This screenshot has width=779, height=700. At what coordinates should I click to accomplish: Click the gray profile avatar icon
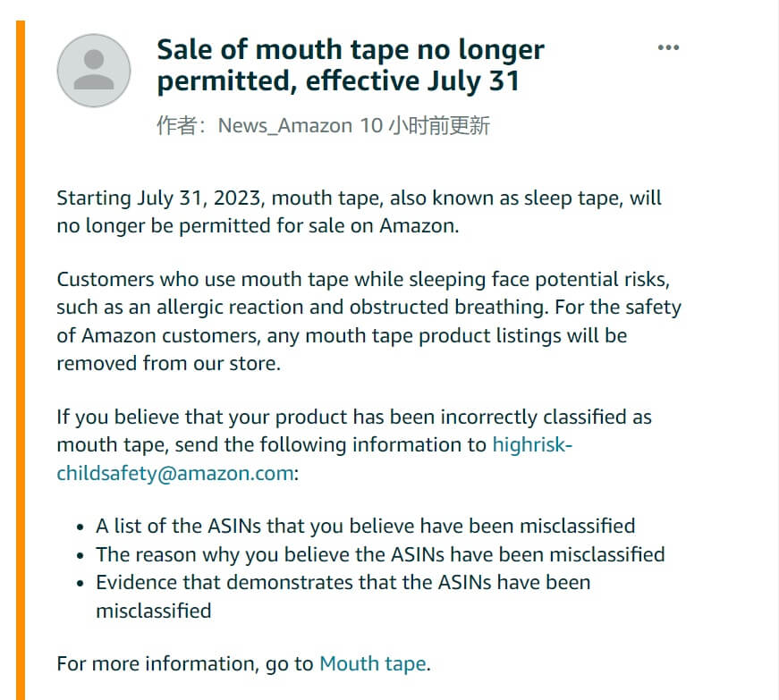point(94,71)
